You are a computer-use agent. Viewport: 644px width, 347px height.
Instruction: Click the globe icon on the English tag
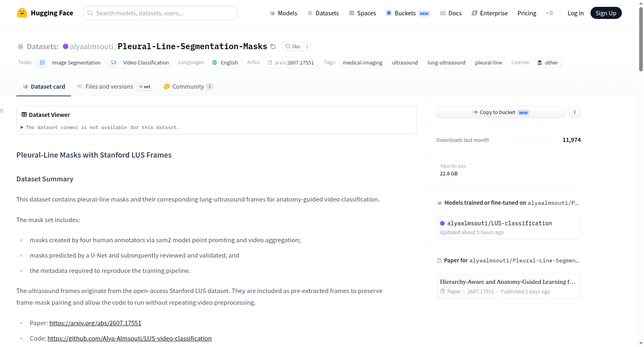point(215,62)
